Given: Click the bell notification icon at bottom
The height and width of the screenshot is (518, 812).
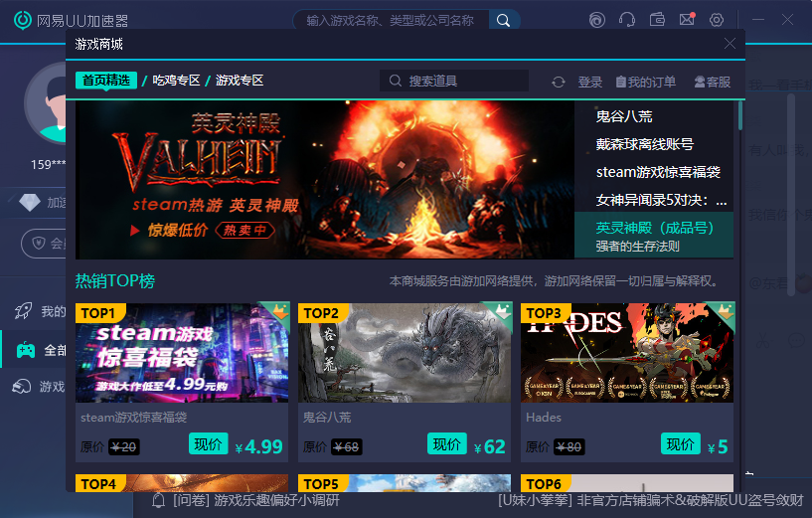Looking at the screenshot, I should [x=158, y=500].
